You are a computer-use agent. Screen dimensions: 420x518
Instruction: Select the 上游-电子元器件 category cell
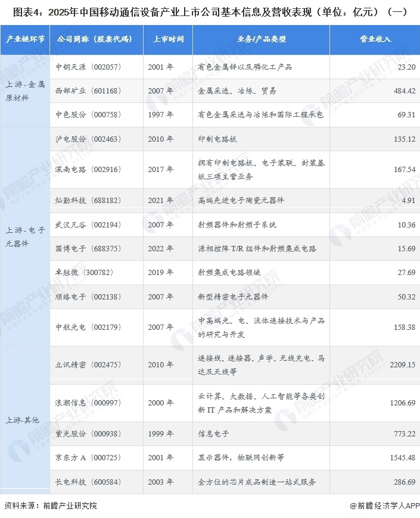(x=25, y=236)
